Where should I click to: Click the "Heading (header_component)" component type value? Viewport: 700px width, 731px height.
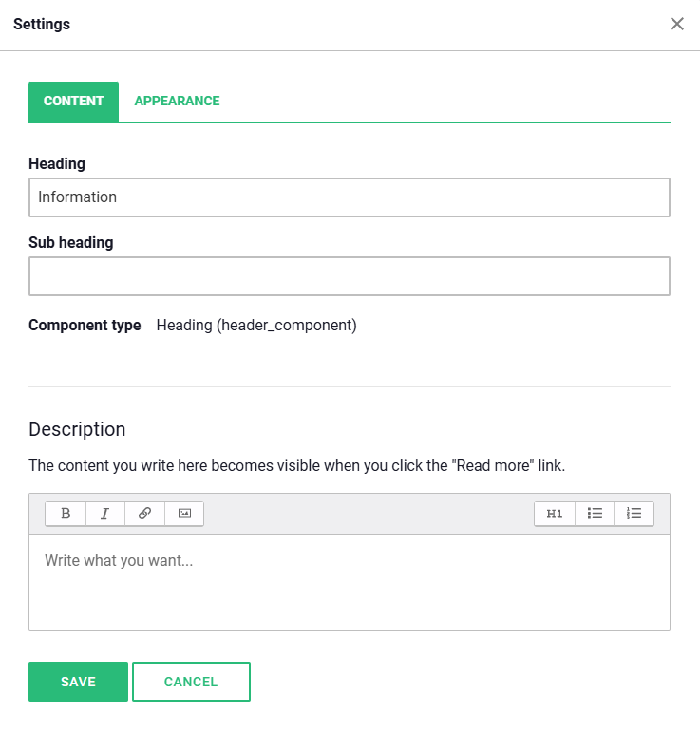[x=256, y=325]
